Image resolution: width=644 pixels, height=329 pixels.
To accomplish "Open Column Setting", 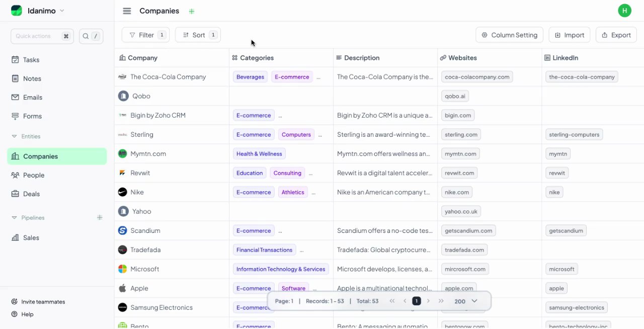I will pyautogui.click(x=509, y=35).
